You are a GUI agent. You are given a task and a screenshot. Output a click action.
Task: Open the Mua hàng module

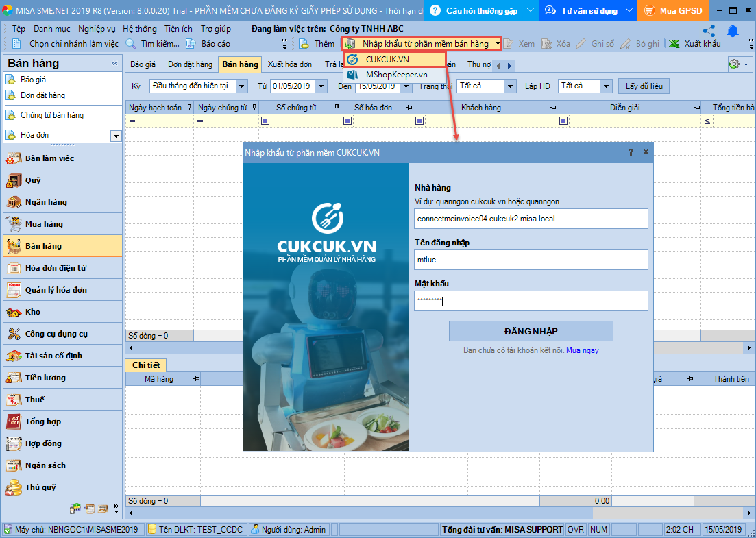pos(62,224)
